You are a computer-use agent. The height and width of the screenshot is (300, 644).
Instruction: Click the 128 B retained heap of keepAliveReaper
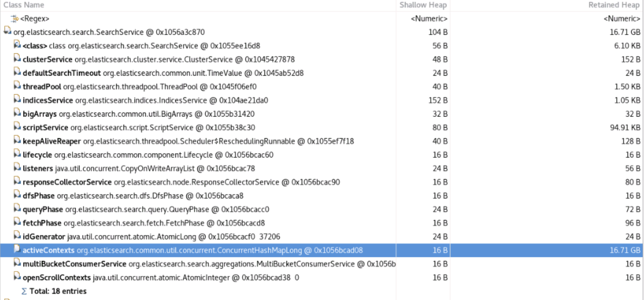click(631, 141)
